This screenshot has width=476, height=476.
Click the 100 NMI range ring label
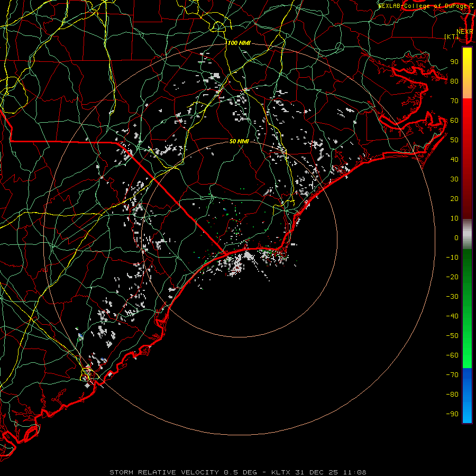pos(239,43)
